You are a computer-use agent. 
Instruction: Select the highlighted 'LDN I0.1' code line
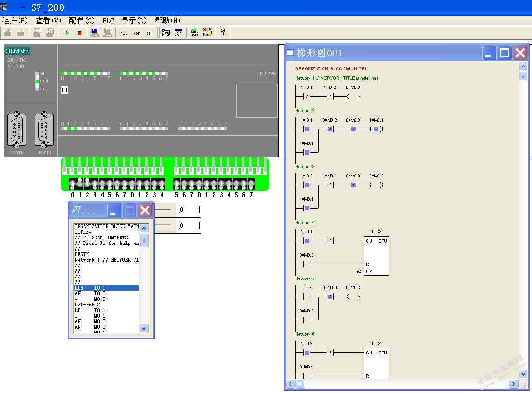(107, 288)
